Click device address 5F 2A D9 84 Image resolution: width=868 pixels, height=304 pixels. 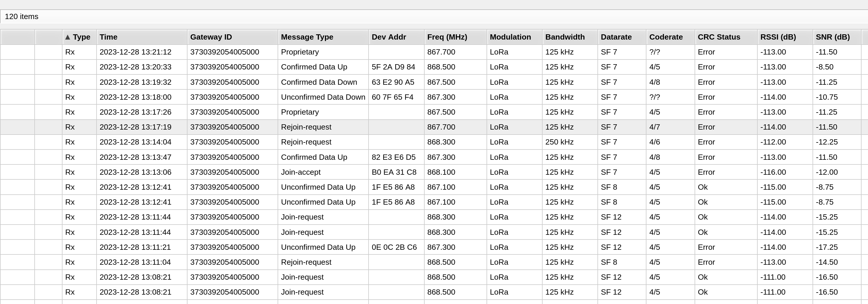[393, 67]
